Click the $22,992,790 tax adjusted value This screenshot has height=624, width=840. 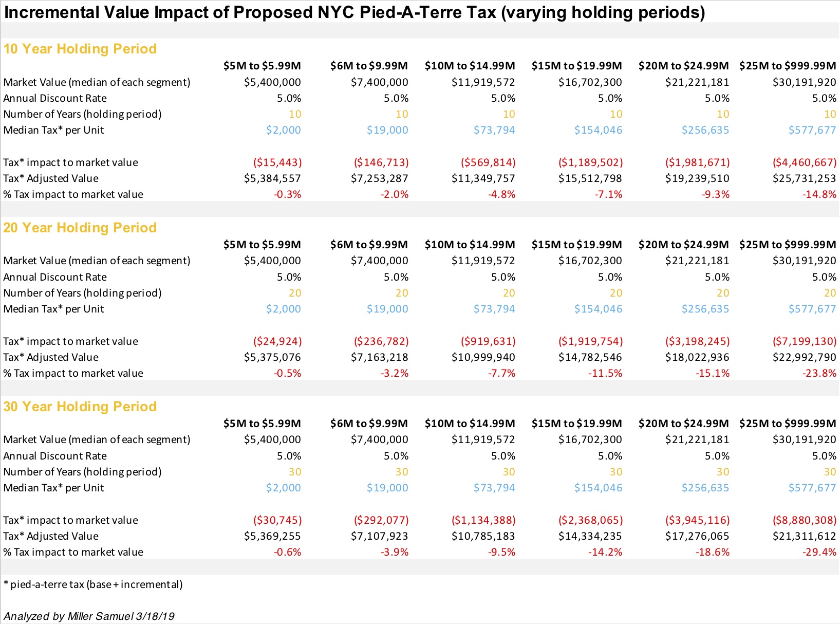(x=804, y=357)
